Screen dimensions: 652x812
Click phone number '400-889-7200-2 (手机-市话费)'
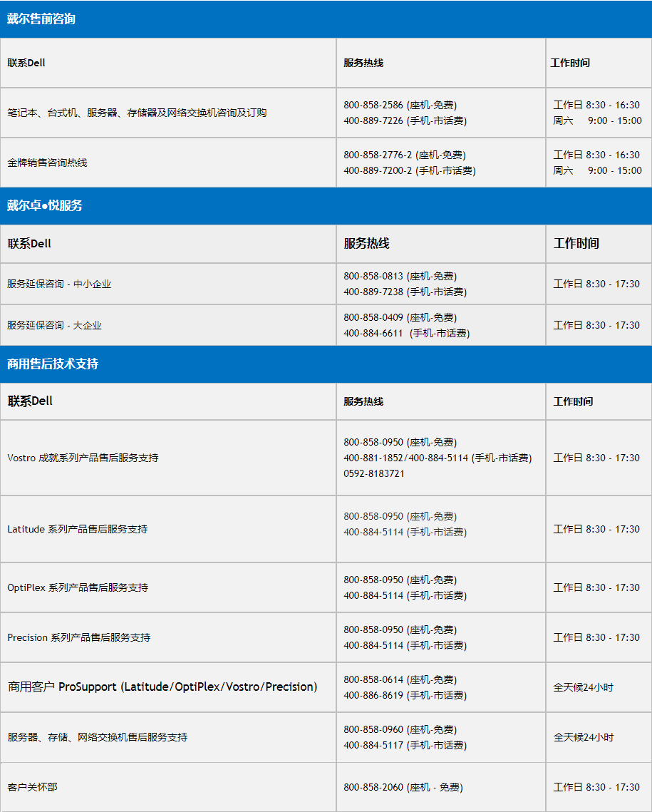[x=410, y=170]
